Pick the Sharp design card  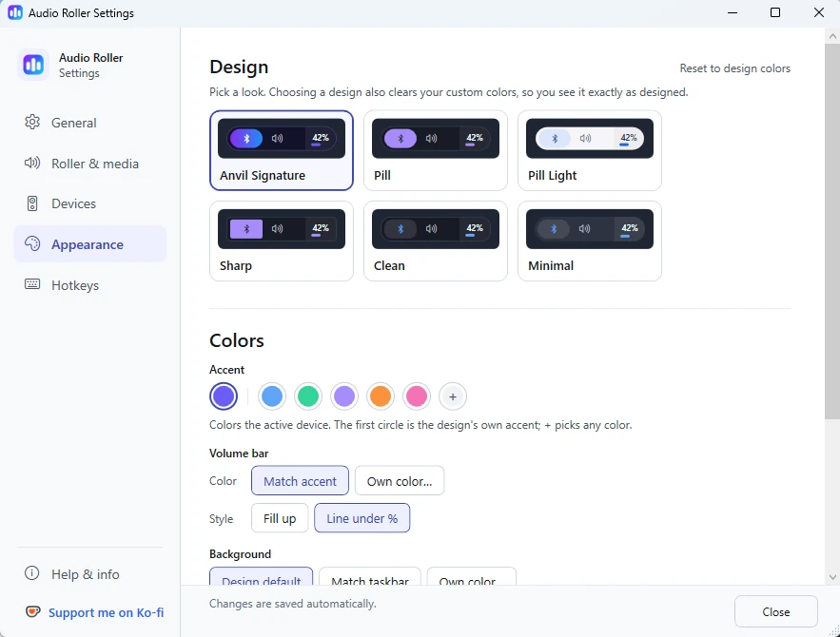[x=282, y=241]
